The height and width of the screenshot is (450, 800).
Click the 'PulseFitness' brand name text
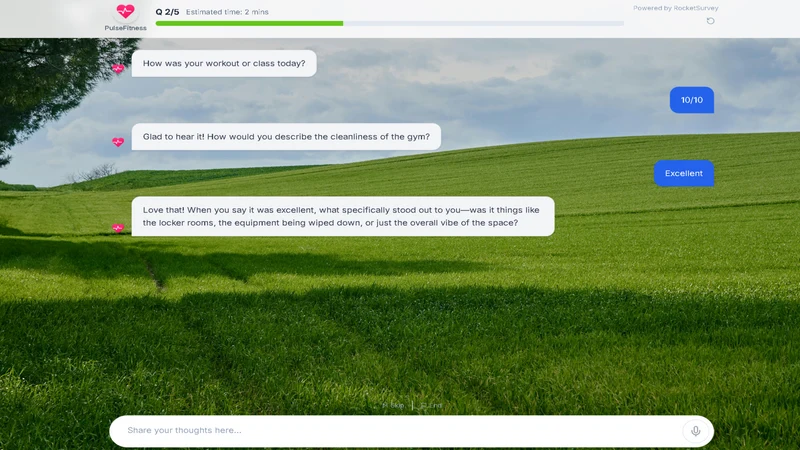(126, 28)
